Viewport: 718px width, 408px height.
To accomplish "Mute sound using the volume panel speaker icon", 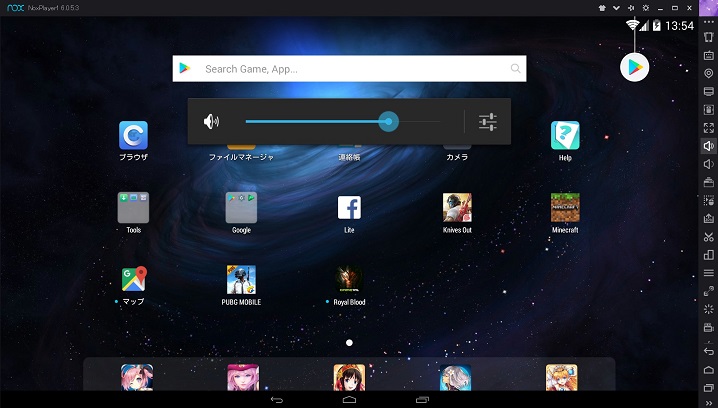I will (211, 122).
